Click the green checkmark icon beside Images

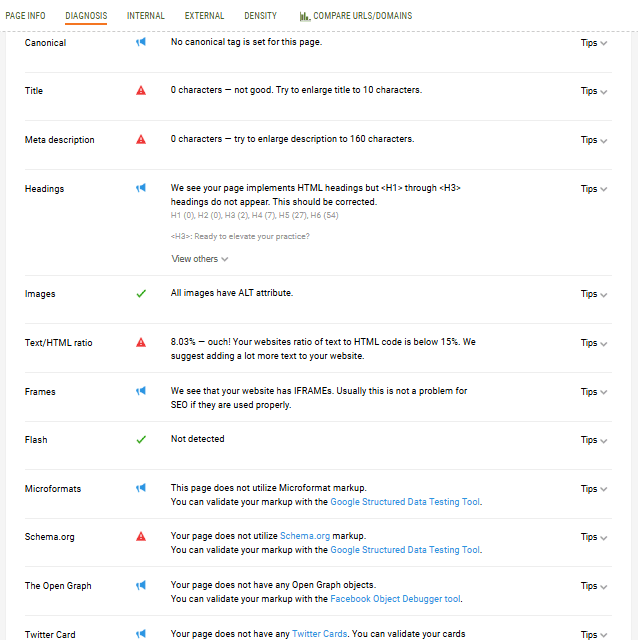point(141,293)
